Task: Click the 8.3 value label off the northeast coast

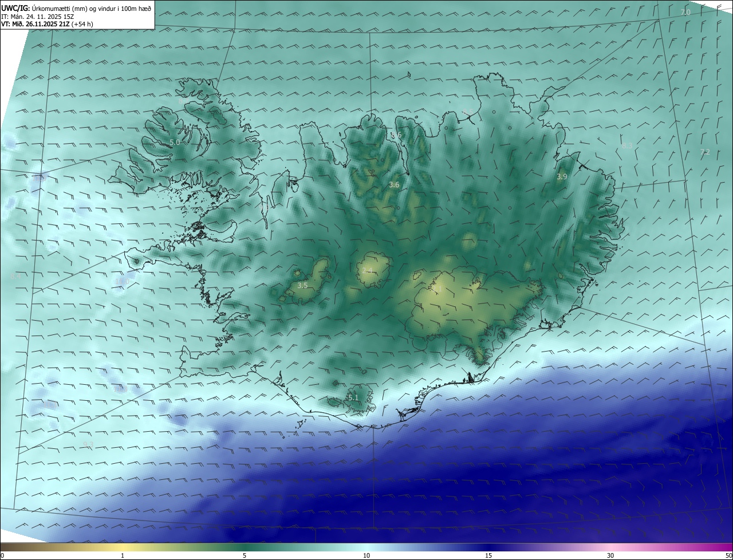Action: [x=627, y=146]
